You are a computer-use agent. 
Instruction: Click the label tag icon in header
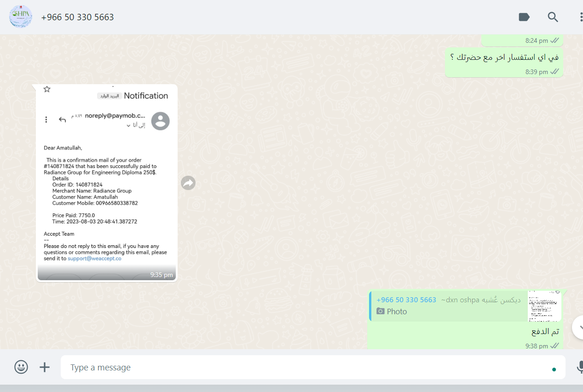524,17
